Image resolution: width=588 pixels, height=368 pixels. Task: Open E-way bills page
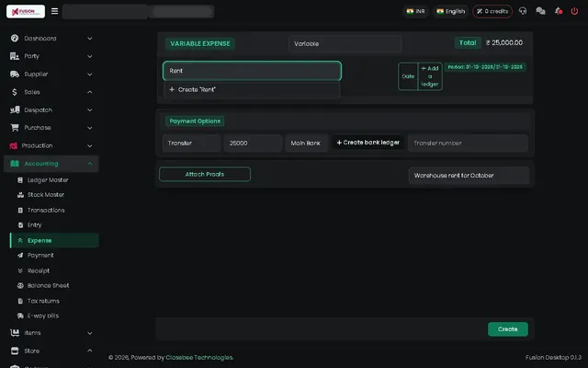pyautogui.click(x=43, y=316)
